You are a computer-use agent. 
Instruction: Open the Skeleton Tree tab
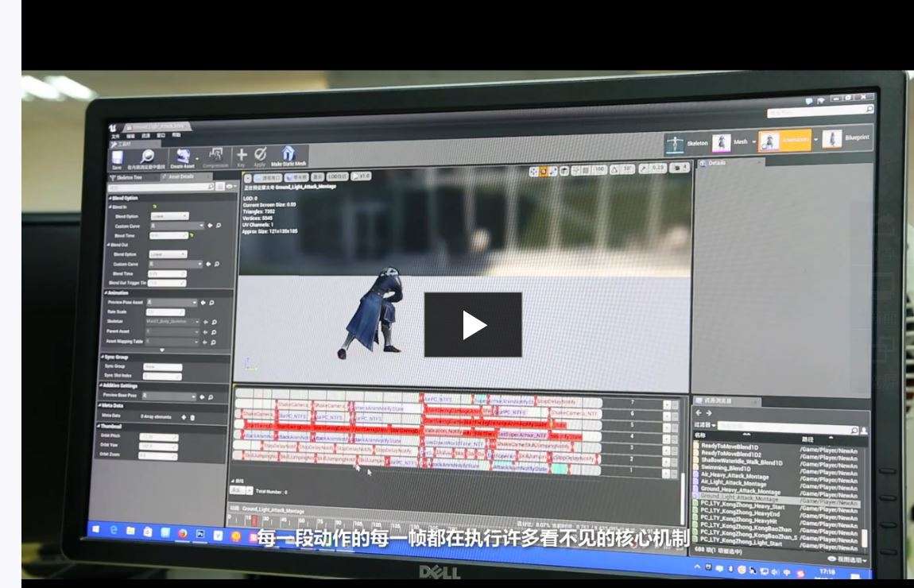127,178
